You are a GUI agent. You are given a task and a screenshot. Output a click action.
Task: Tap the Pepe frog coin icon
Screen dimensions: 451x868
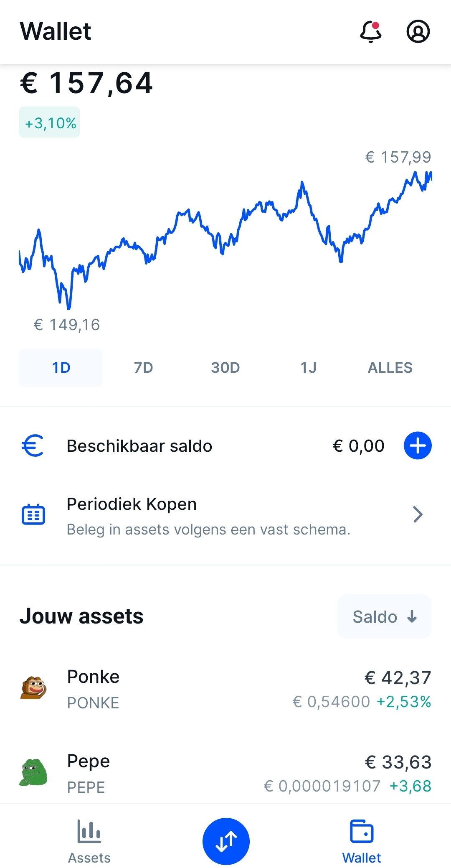tap(33, 772)
